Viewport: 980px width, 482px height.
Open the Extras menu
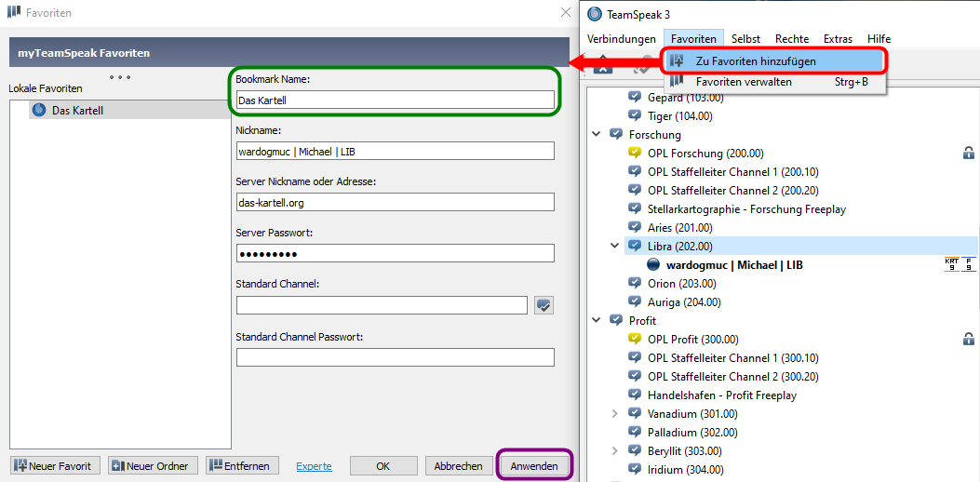838,39
